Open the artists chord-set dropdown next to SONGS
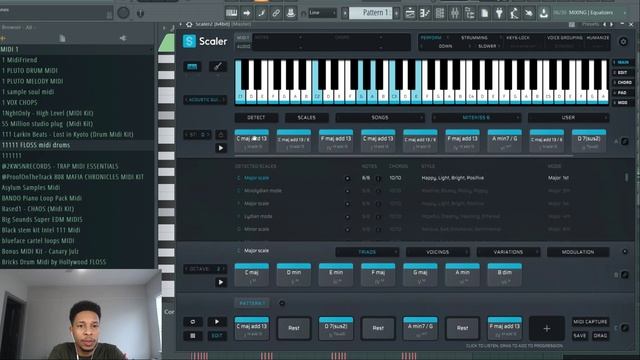 pos(476,118)
